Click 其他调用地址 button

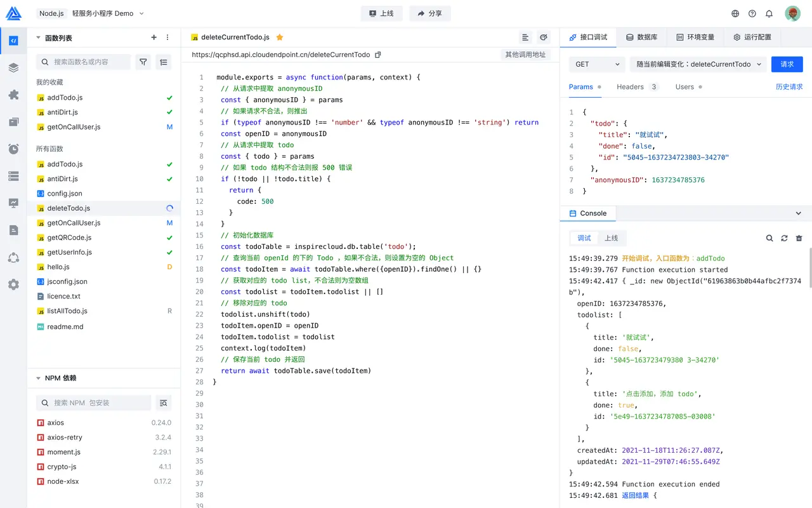tap(525, 55)
